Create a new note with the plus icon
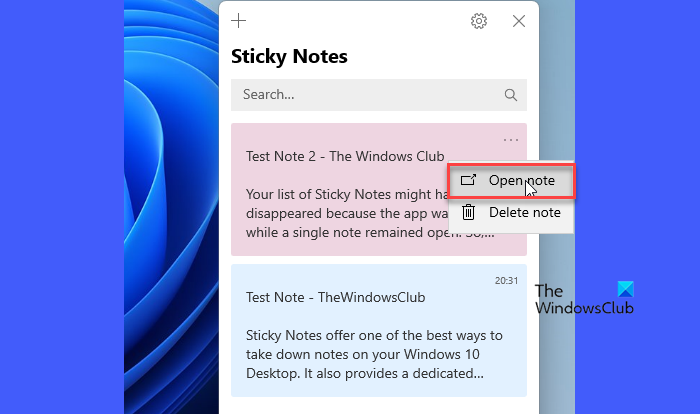Viewport: 700px width, 414px height. tap(238, 21)
